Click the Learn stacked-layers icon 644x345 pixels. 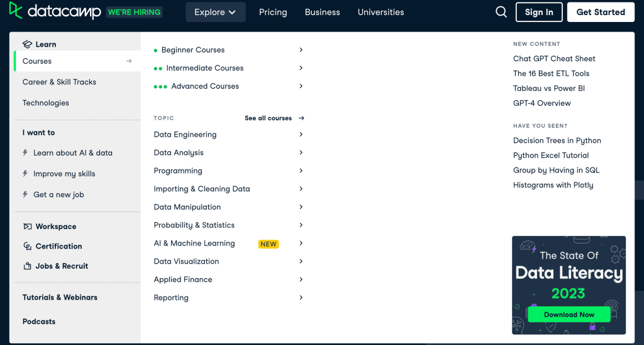pos(28,44)
